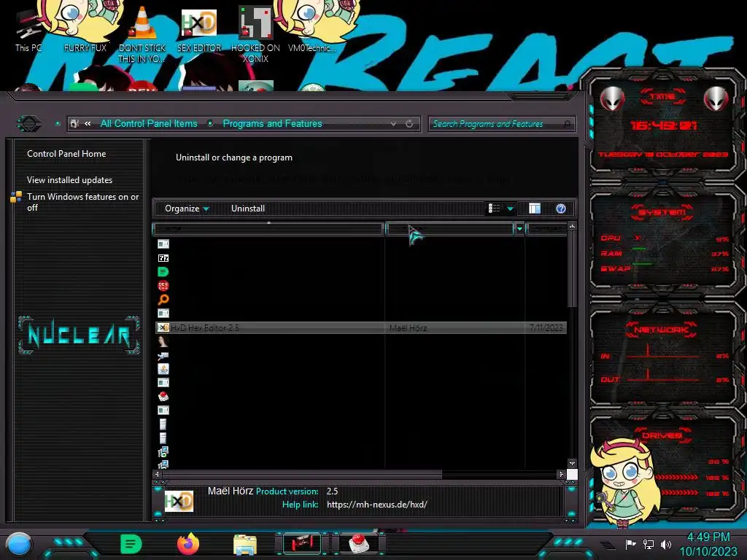Click the HxD logo in details pane

click(x=179, y=502)
